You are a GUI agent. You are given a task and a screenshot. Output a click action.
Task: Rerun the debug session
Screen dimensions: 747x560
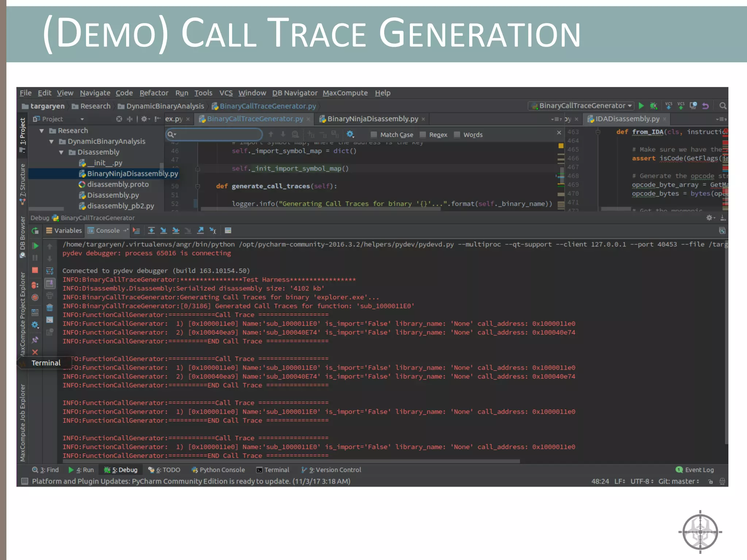[x=35, y=230]
